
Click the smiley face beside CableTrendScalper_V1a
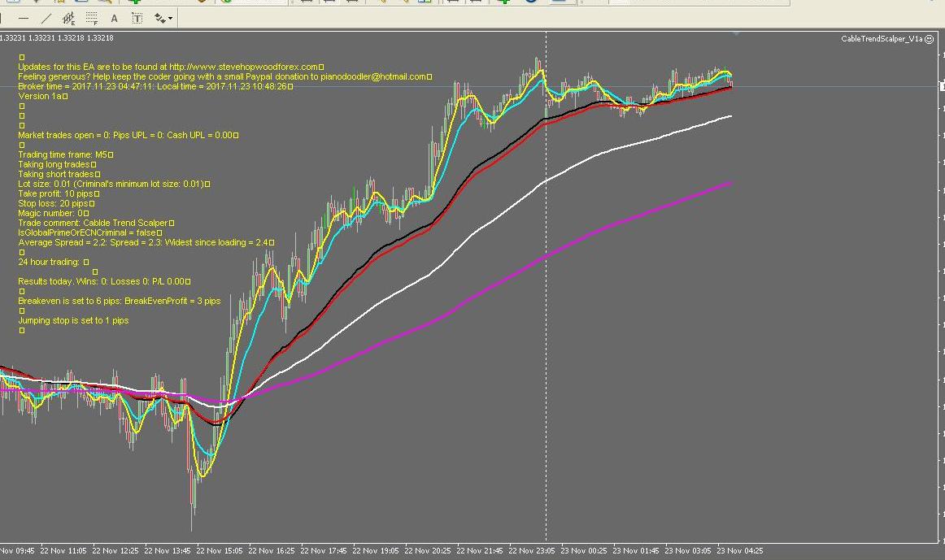click(929, 38)
